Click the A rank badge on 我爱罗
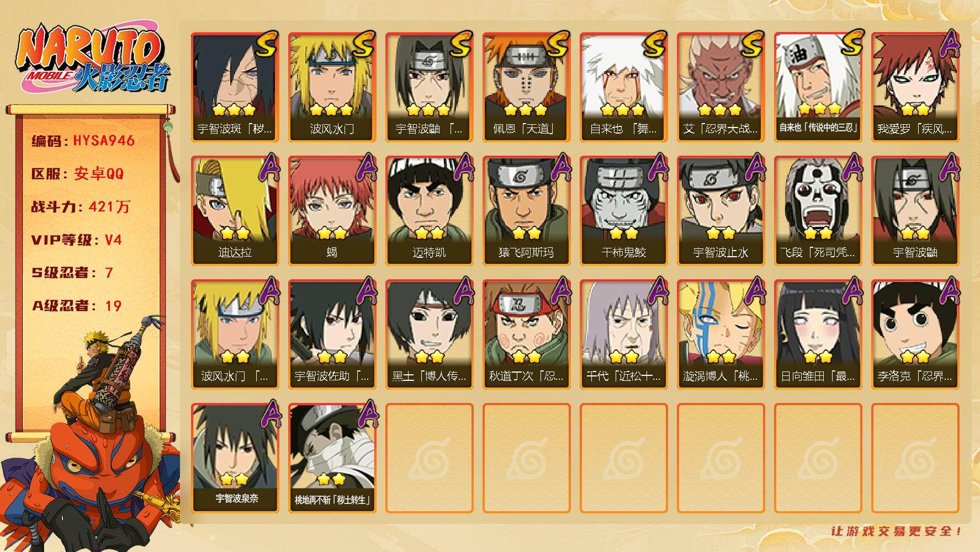This screenshot has width=980, height=552. (949, 44)
